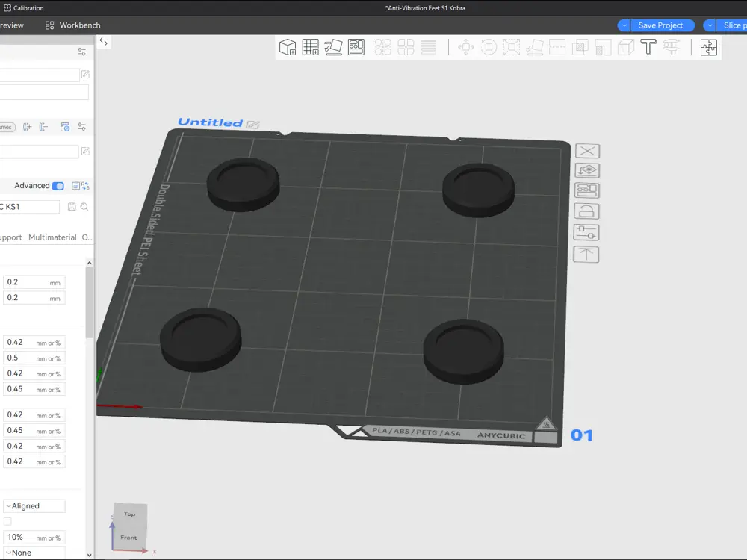Select the Scale tool icon
The width and height of the screenshot is (747, 560).
pos(512,47)
